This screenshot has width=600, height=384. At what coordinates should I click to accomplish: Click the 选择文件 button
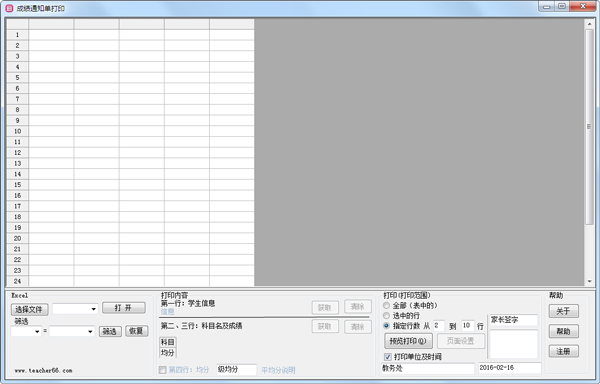(x=29, y=309)
